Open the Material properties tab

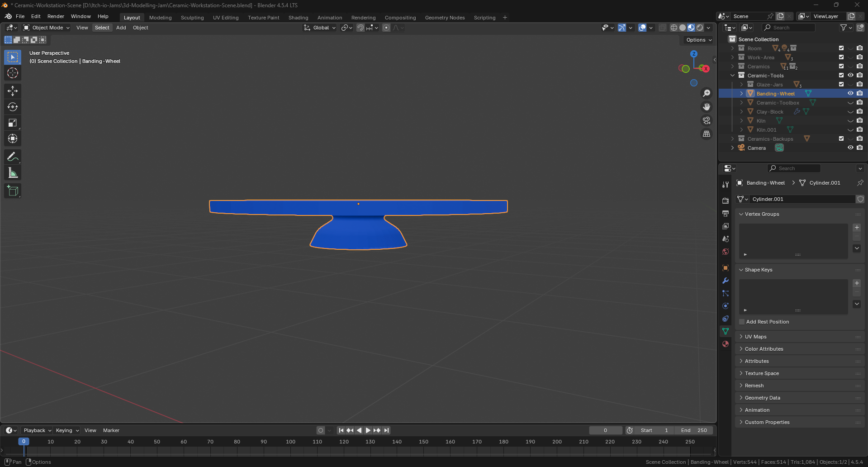[x=726, y=344]
